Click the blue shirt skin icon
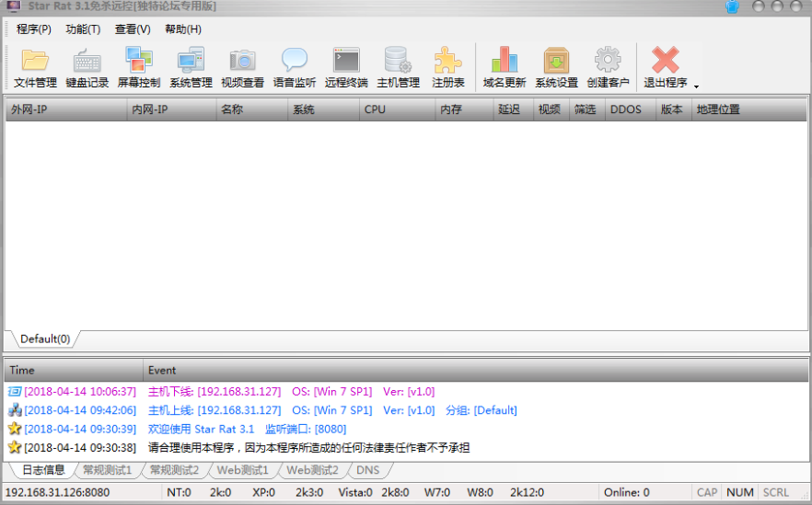The height and width of the screenshot is (505, 812). coord(732,6)
